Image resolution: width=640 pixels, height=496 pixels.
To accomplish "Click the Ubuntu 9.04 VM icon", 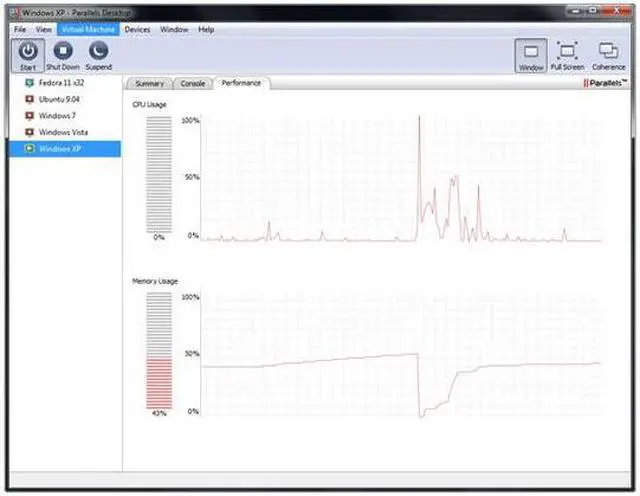I will pyautogui.click(x=29, y=99).
